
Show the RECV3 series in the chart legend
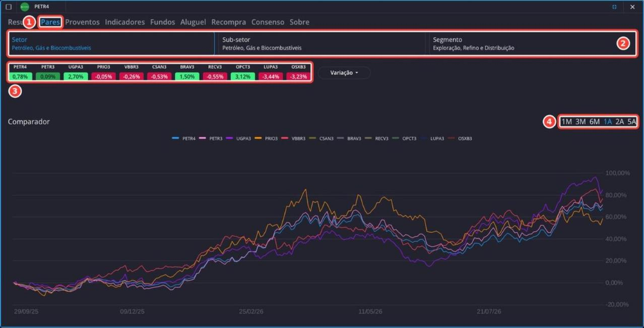(377, 138)
